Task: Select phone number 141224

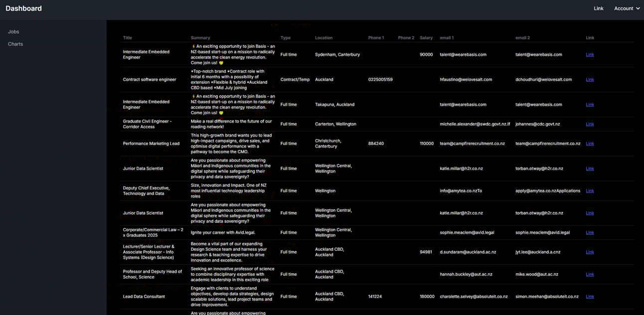Action: pyautogui.click(x=375, y=297)
